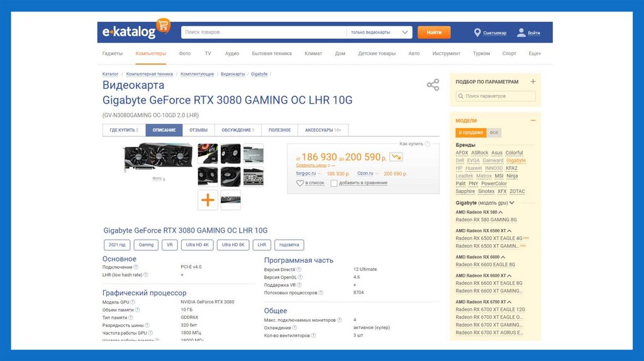The image size is (644, 361).
Task: Click into the Поиск товаров search field
Action: click(264, 32)
